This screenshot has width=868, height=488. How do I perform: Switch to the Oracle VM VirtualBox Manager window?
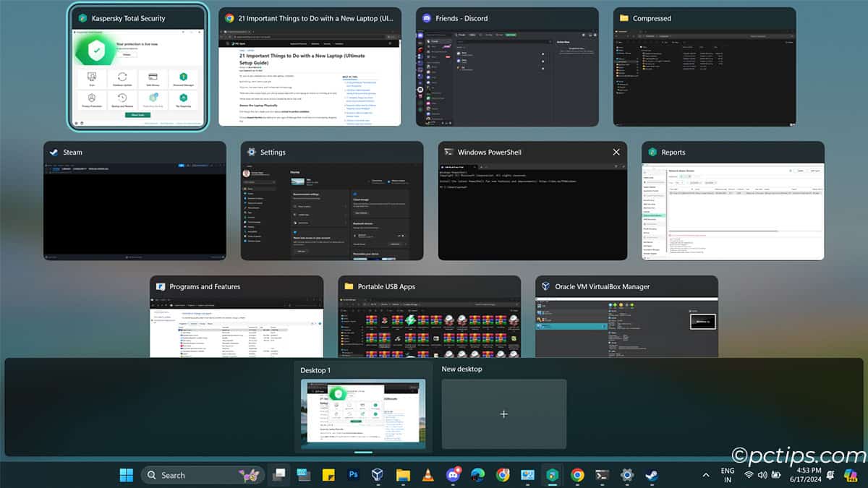click(x=626, y=318)
